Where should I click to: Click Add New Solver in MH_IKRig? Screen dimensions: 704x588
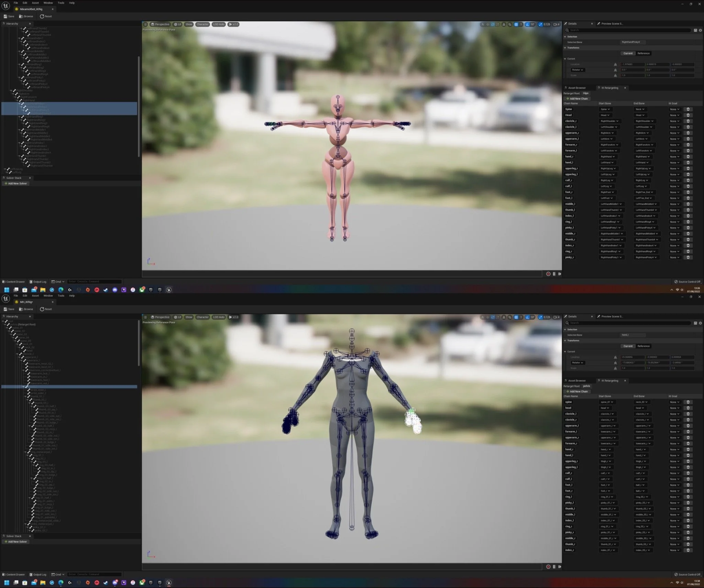(x=16, y=542)
